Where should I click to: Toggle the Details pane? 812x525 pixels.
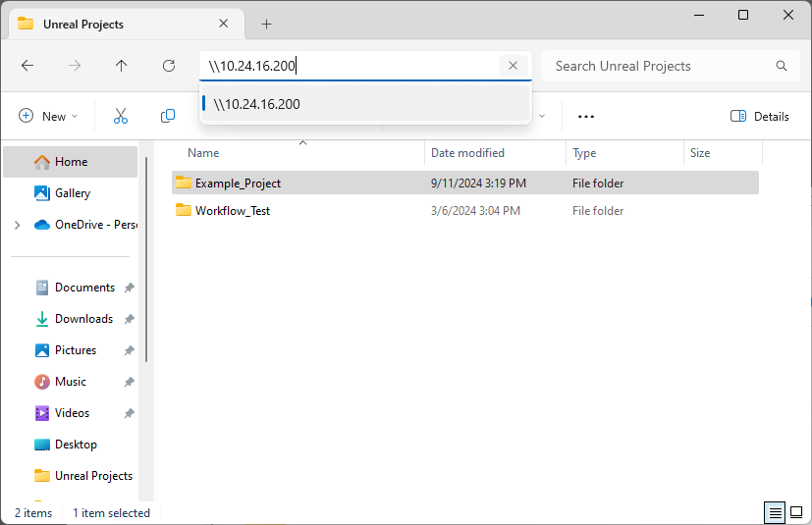point(760,117)
